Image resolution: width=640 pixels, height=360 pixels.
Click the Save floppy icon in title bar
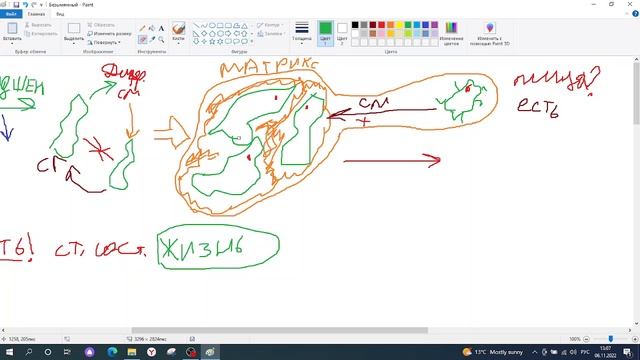pyautogui.click(x=16, y=4)
